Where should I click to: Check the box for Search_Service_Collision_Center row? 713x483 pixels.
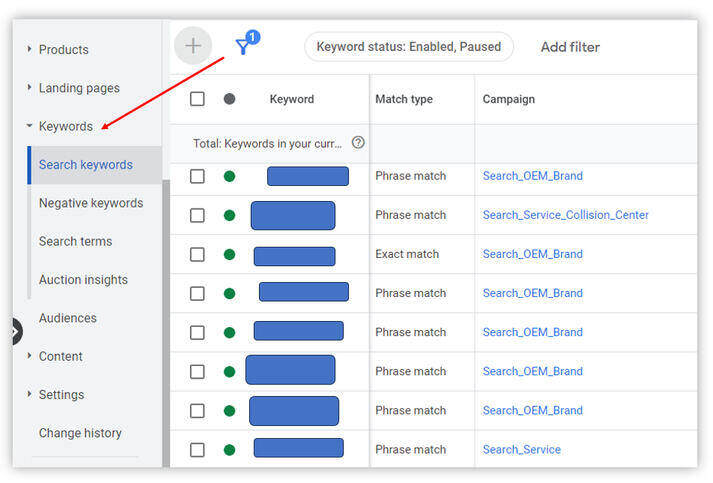point(197,215)
